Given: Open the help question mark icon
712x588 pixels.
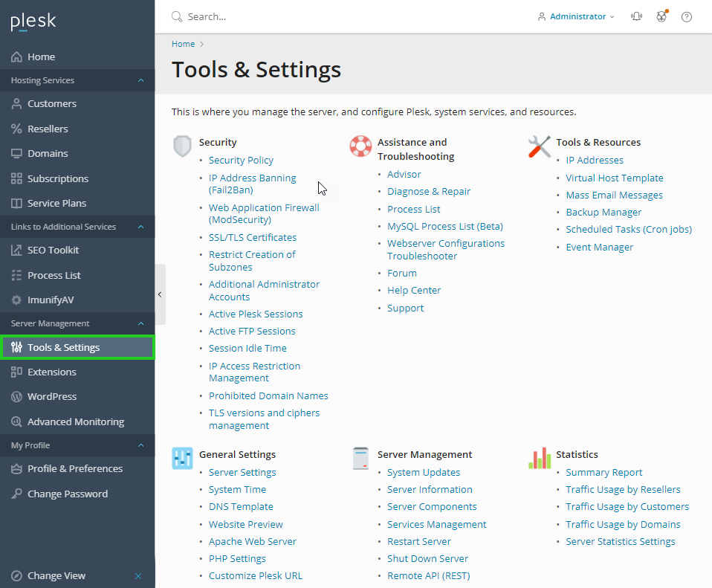Looking at the screenshot, I should (x=686, y=16).
